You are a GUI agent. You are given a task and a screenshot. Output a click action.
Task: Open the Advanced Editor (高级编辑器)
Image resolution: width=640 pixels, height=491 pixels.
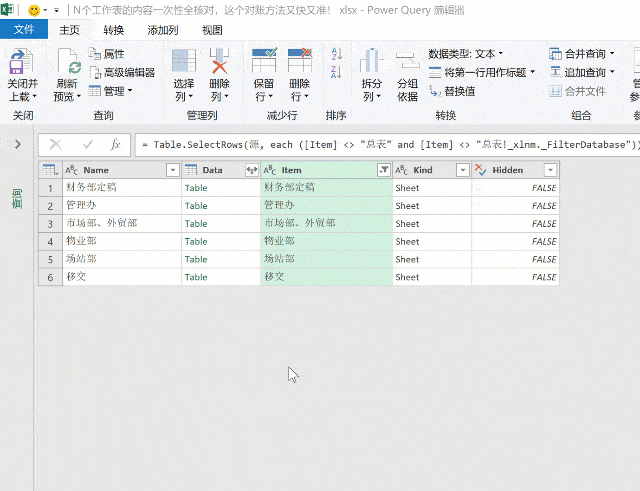pyautogui.click(x=122, y=73)
